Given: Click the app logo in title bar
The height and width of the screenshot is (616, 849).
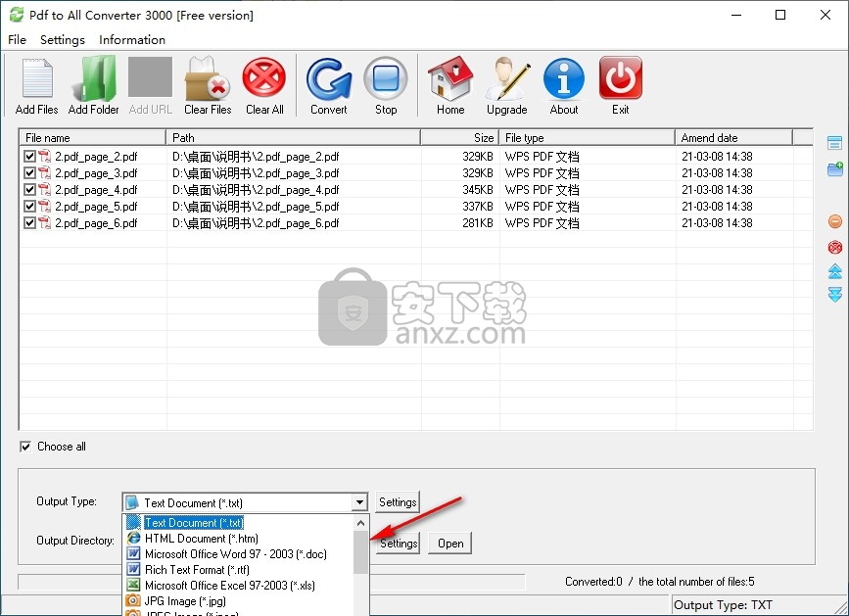Looking at the screenshot, I should [17, 15].
